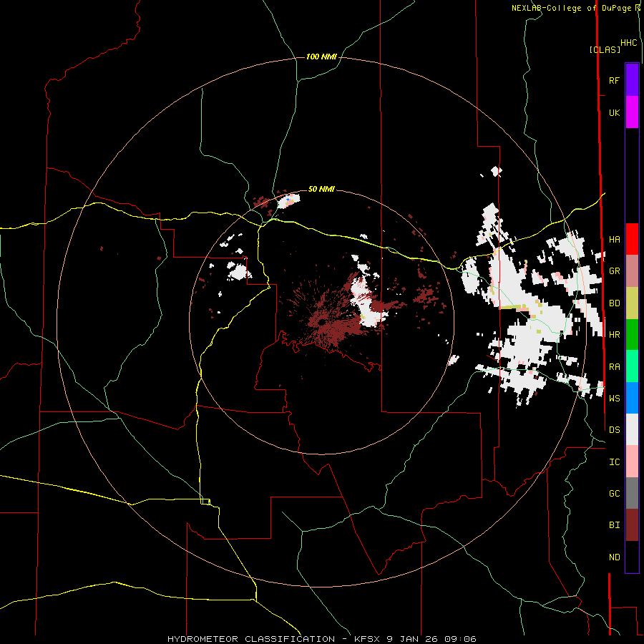The height and width of the screenshot is (644, 644).
Task: Select the BD yellow legend block
Action: [632, 303]
